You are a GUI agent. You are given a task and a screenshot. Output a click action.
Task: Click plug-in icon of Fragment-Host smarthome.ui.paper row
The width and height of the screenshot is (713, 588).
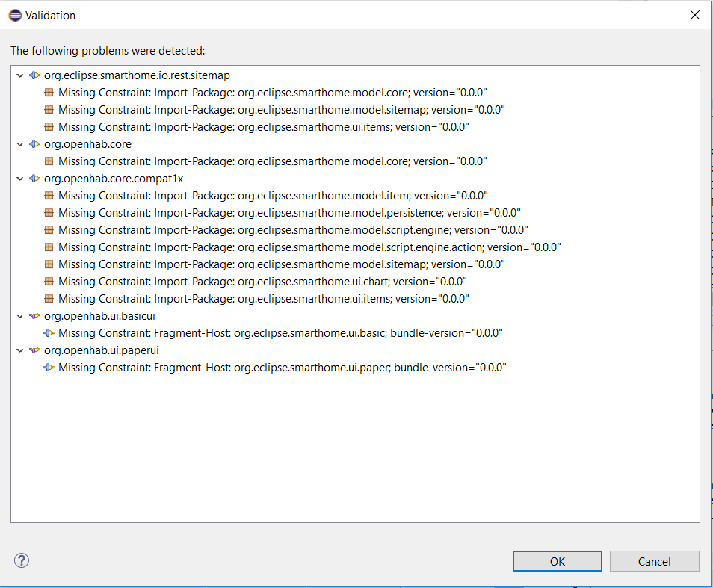(x=49, y=368)
